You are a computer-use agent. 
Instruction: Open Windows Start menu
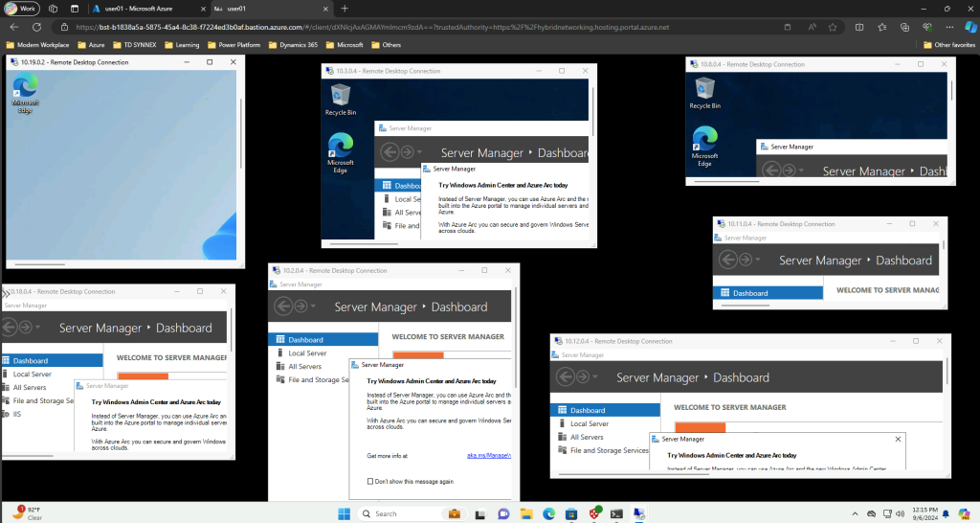[344, 513]
